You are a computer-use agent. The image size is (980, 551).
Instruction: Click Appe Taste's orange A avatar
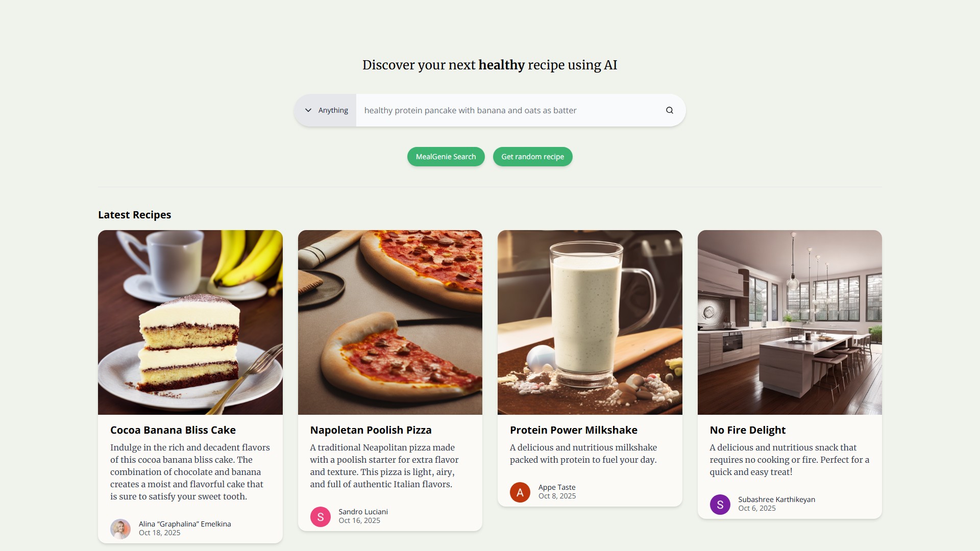520,492
